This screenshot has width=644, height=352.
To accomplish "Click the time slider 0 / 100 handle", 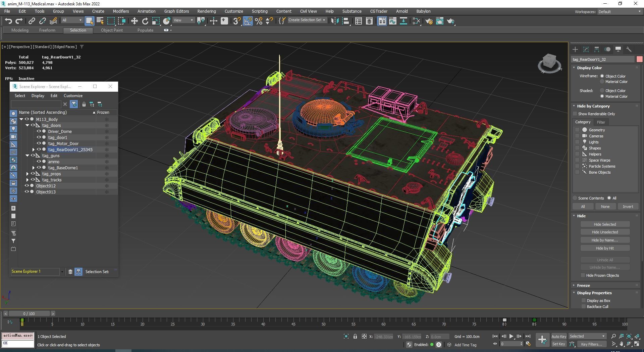I will click(x=29, y=314).
